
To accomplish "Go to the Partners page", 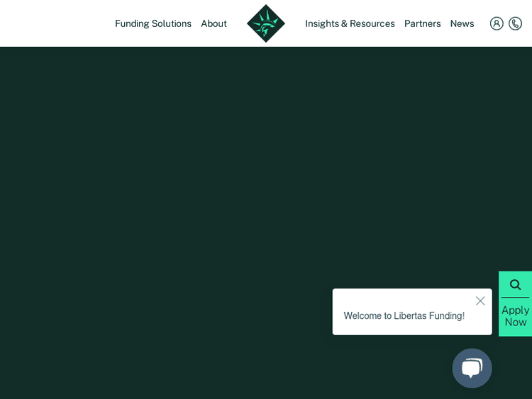I will [422, 23].
